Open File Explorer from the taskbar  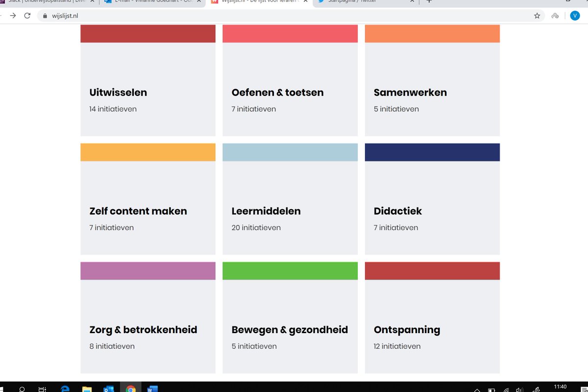[87, 388]
